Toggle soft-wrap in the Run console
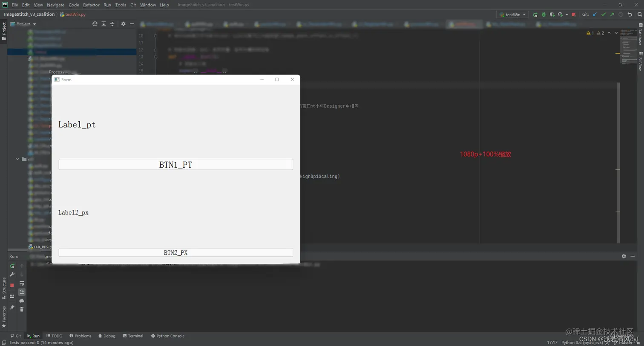The height and width of the screenshot is (346, 644). click(22, 283)
